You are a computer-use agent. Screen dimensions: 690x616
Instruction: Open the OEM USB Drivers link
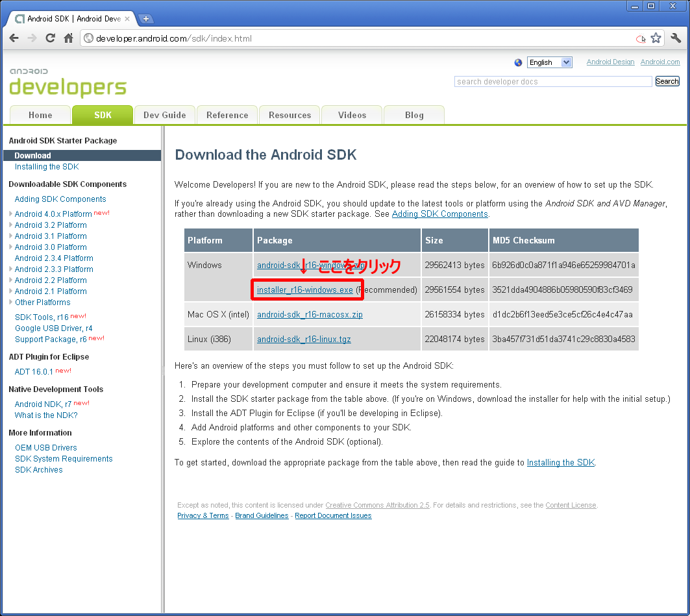coord(46,447)
